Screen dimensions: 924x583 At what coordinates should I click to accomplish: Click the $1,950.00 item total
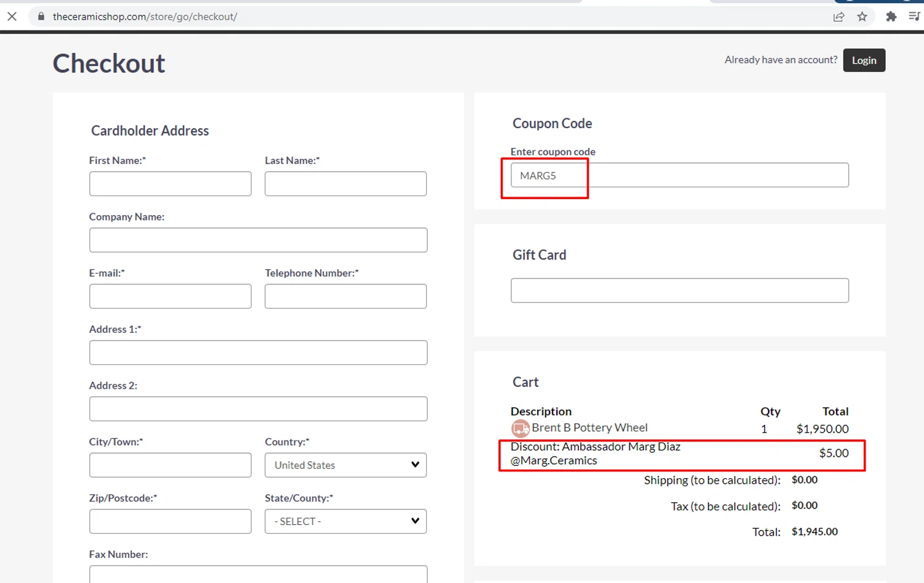click(x=822, y=429)
